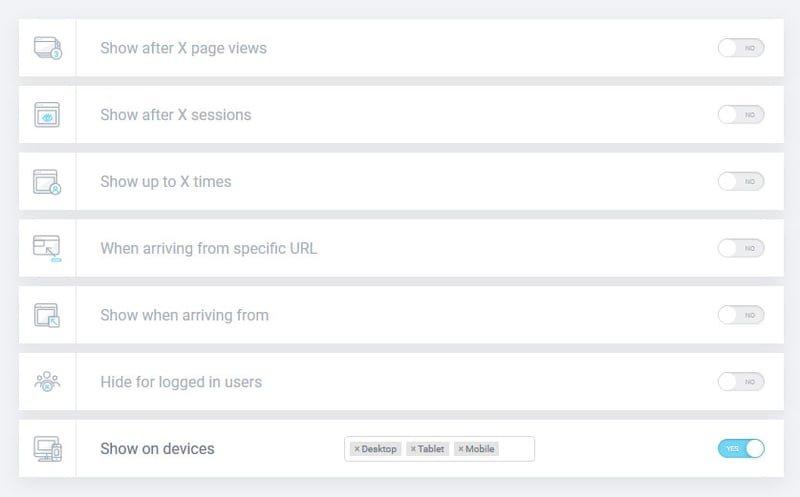
Task: Select the Hide for logged in users label
Action: 181,382
